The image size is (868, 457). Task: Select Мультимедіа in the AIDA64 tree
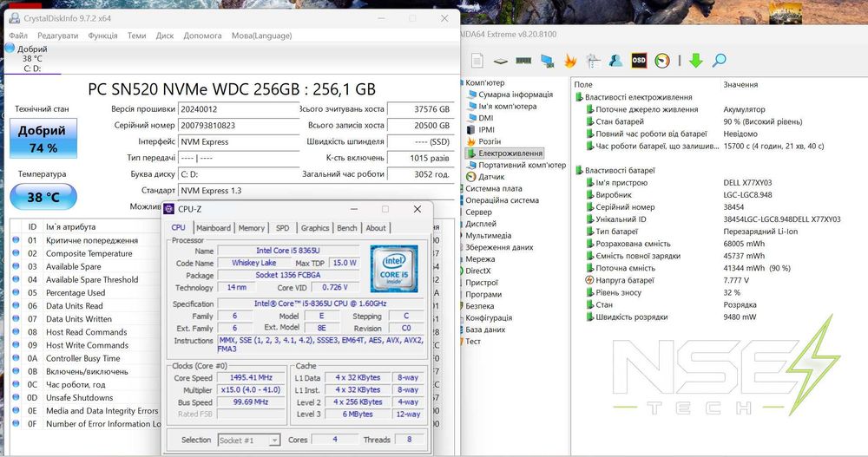click(488, 236)
